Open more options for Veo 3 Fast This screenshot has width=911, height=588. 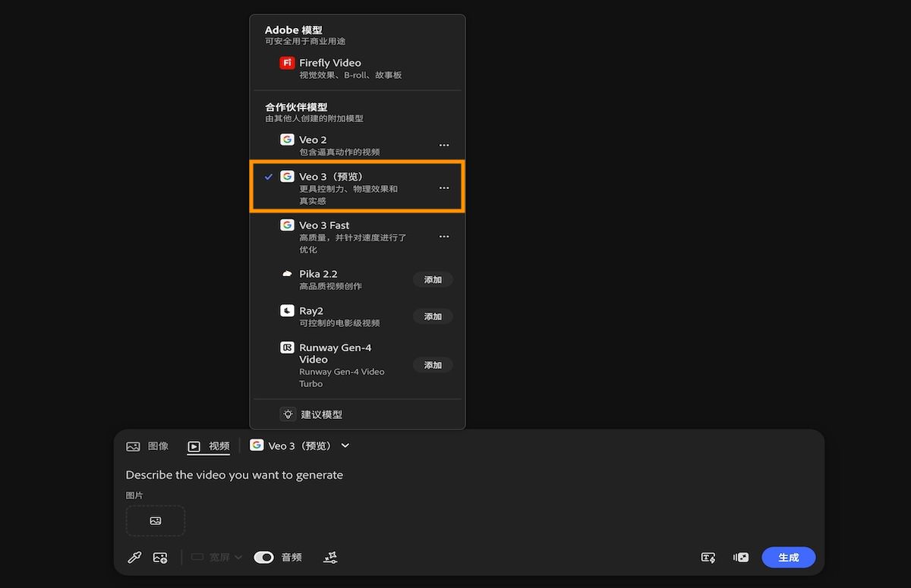[444, 237]
